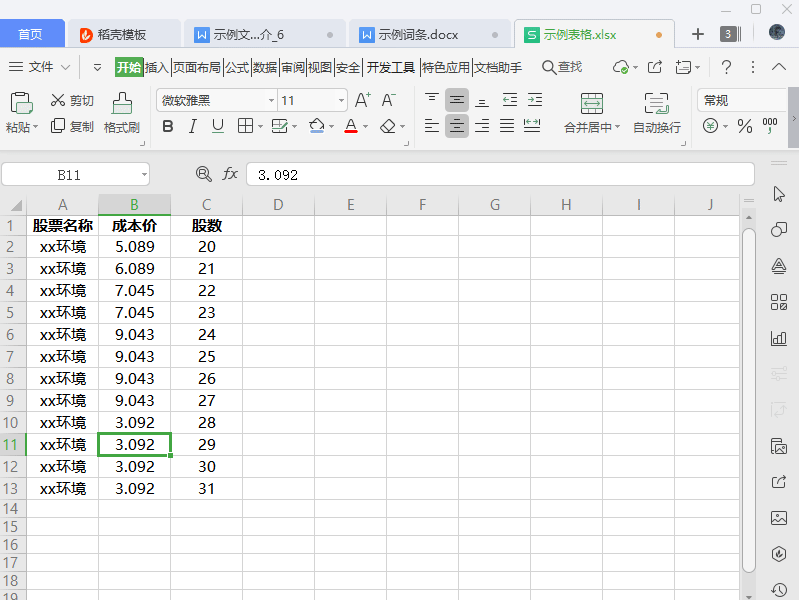
Task: Click the 复制 (Copy) button
Action: click(72, 127)
